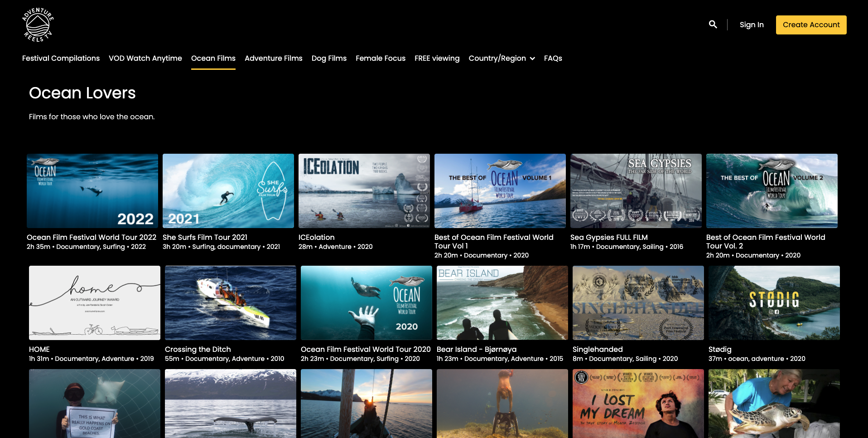Open the Stødig film thumbnail
Image resolution: width=868 pixels, height=438 pixels.
[x=774, y=303]
